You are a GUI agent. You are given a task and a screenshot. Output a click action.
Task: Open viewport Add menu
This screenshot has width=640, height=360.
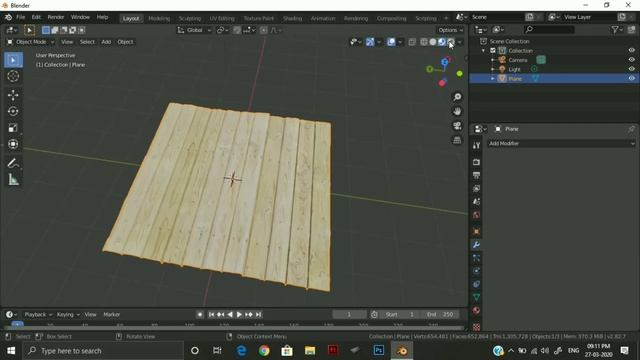(106, 42)
